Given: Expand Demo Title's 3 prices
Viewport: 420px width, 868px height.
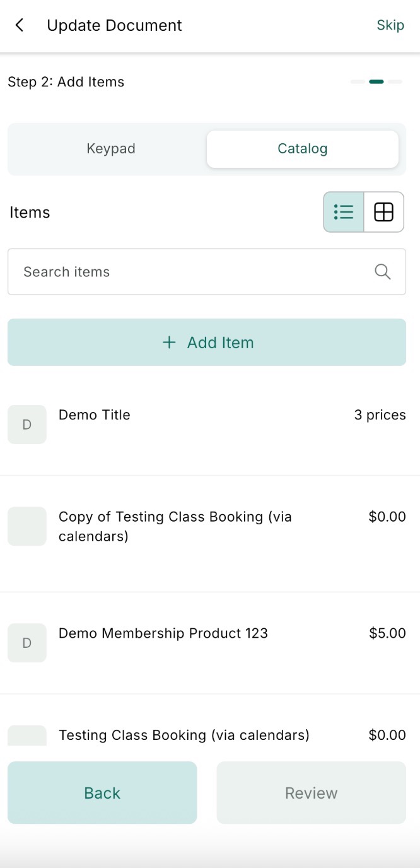Looking at the screenshot, I should pos(380,415).
